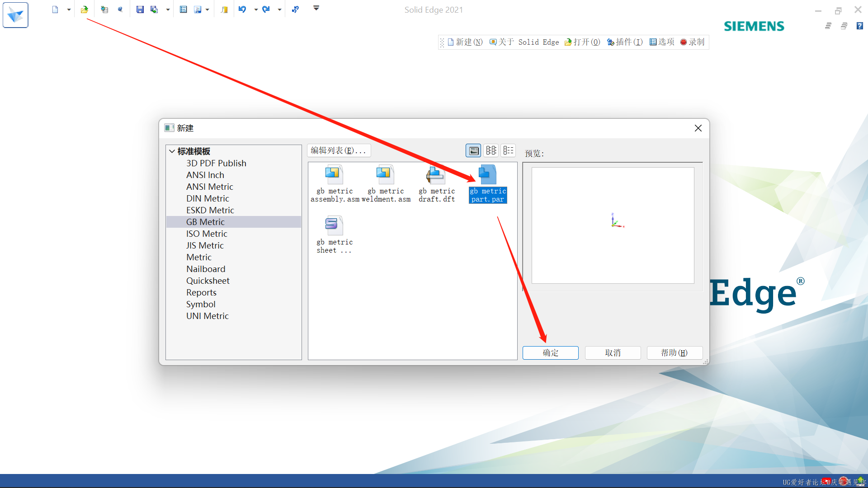
Task: Select 3D PDF Publish template category
Action: pos(216,163)
